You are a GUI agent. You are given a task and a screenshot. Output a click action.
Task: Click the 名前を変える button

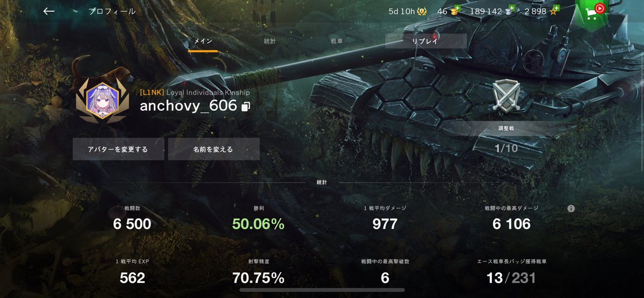[x=214, y=149]
